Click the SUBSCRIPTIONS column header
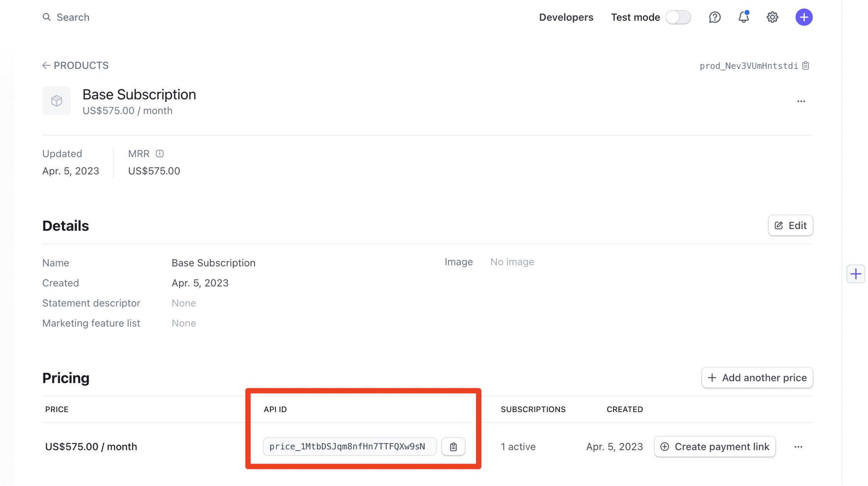Image resolution: width=868 pixels, height=486 pixels. click(533, 409)
